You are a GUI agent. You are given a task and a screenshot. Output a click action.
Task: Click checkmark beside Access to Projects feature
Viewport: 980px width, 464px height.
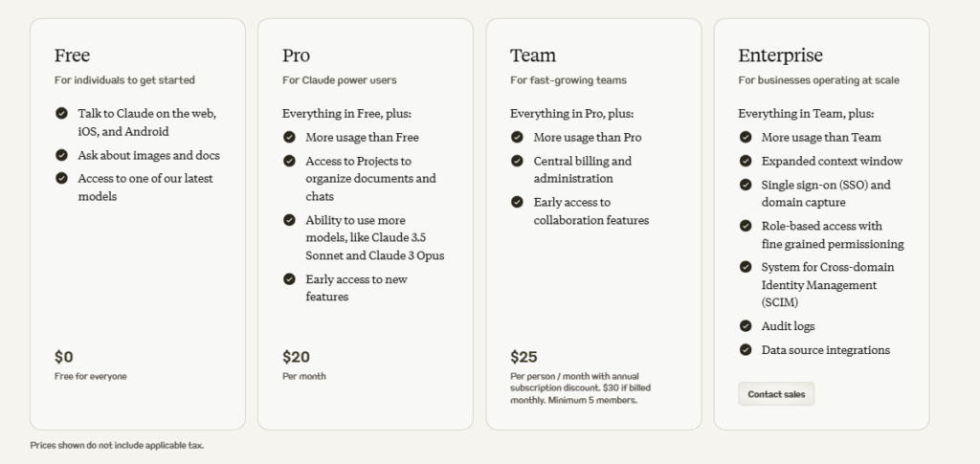(290, 161)
